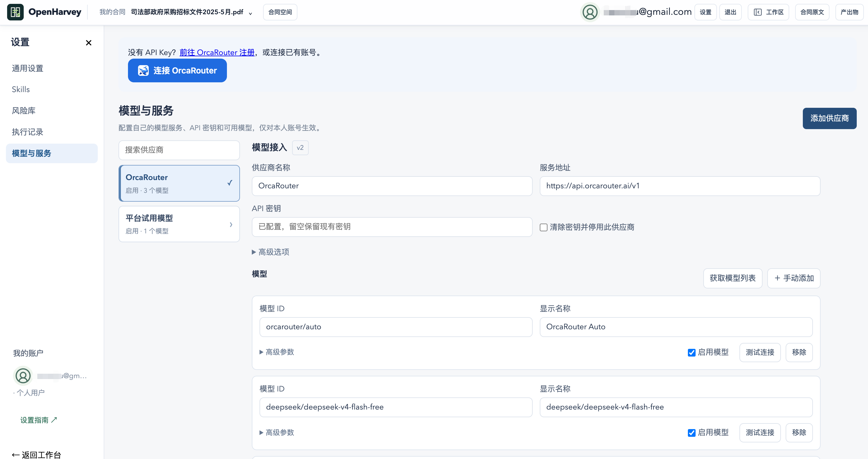
Task: Click the OpenHarvey logo icon
Action: click(x=15, y=12)
